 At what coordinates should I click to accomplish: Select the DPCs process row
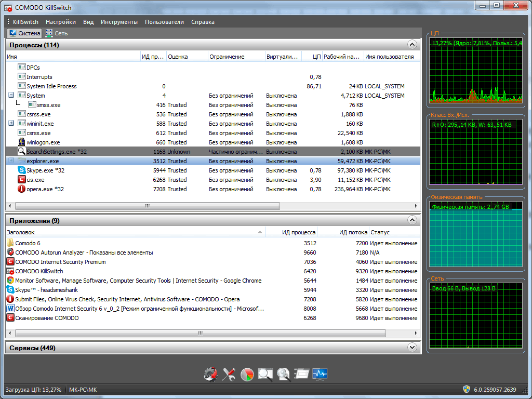point(212,67)
